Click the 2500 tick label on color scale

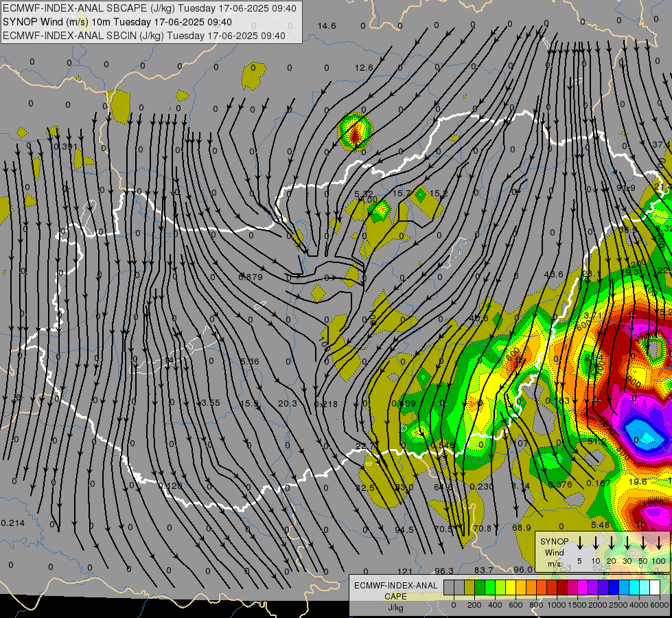pos(618,605)
